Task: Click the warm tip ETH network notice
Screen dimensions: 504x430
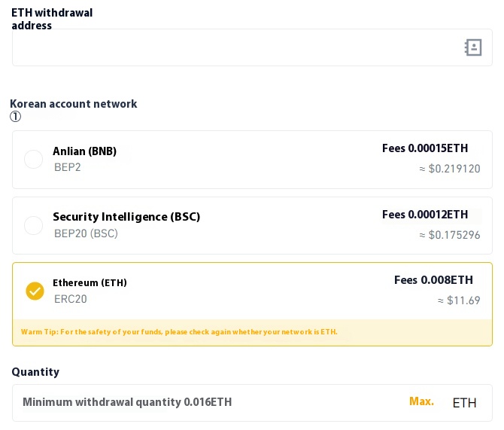Action: (x=179, y=332)
